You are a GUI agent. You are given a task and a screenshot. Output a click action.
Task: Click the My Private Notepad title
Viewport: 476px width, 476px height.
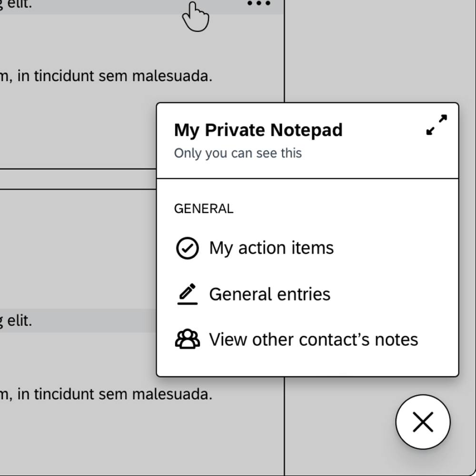[258, 130]
